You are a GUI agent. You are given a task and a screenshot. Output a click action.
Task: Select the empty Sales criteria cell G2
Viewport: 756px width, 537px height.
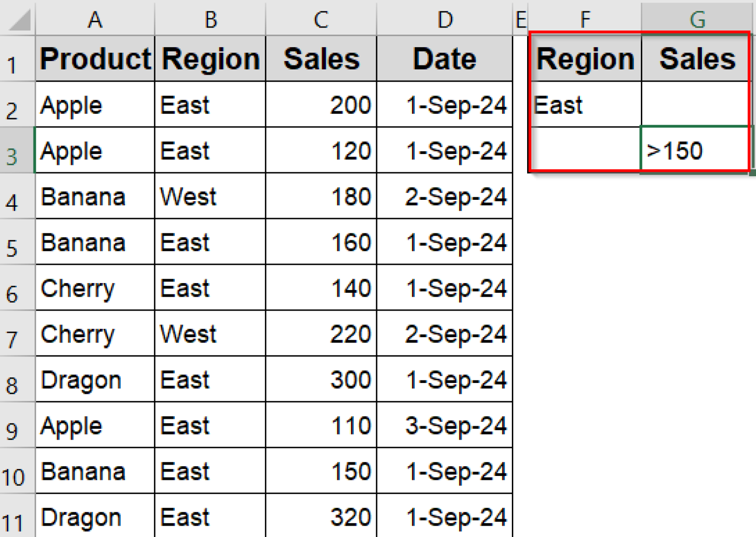694,104
